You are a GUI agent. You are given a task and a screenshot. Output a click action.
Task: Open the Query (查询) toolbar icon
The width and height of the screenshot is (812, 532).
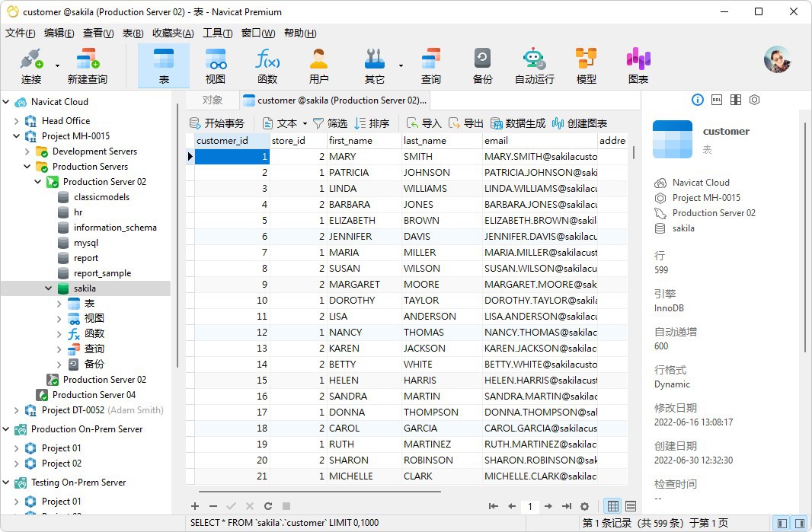[430, 65]
